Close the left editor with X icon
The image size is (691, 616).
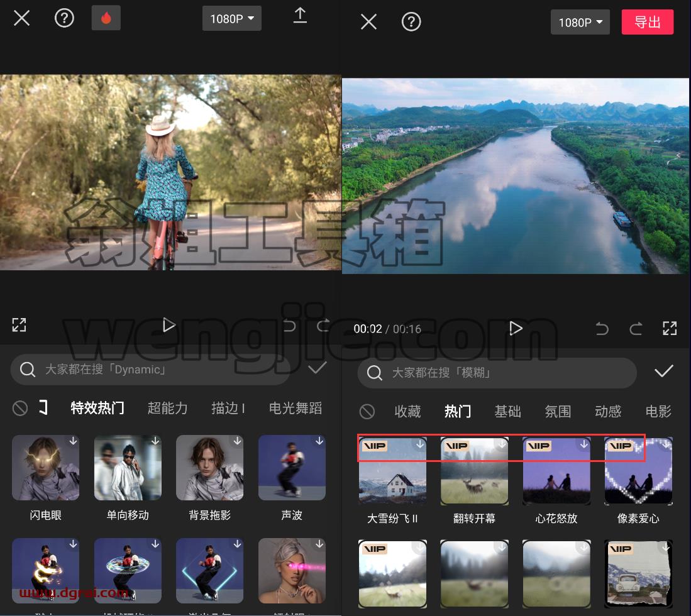pos(21,18)
